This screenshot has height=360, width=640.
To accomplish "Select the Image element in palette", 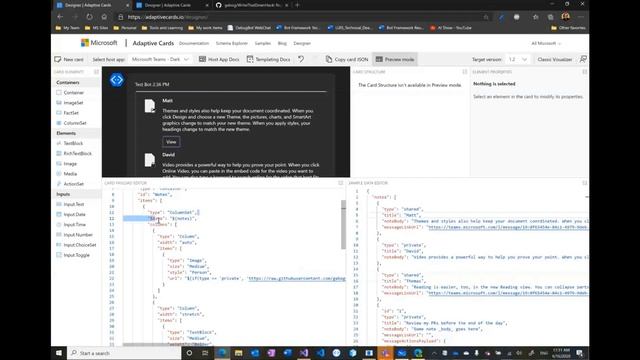I will [70, 164].
